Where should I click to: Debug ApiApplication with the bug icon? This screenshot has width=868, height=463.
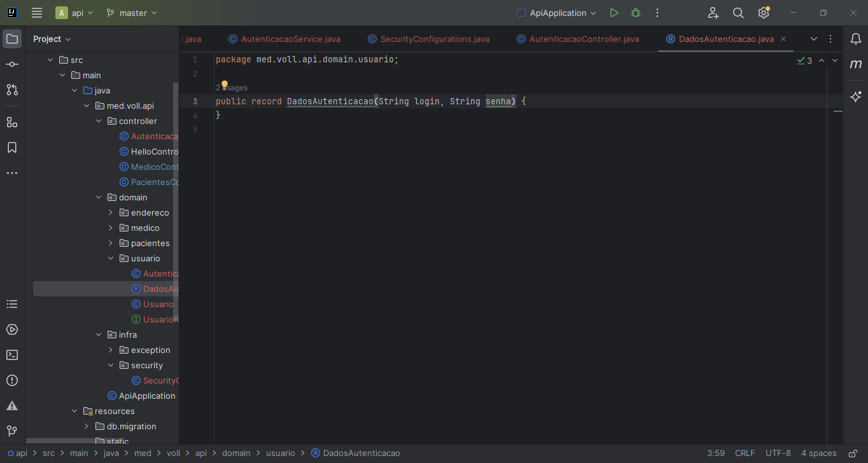[635, 13]
